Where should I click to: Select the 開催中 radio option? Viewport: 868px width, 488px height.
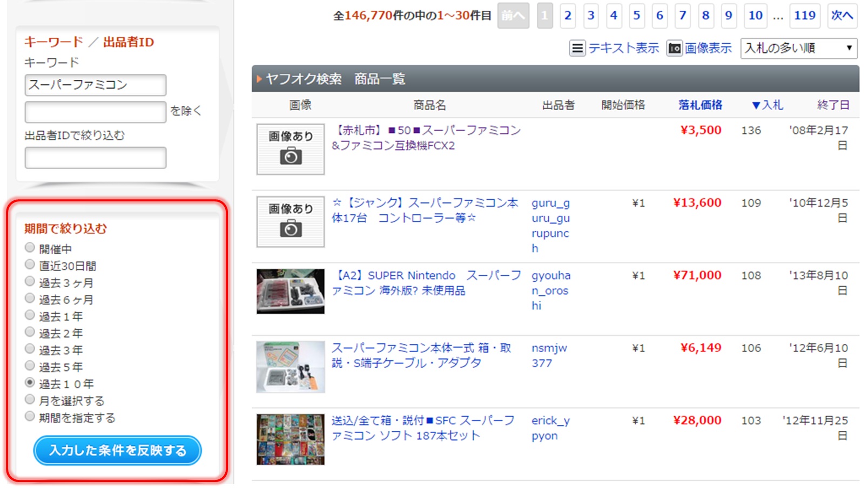30,248
